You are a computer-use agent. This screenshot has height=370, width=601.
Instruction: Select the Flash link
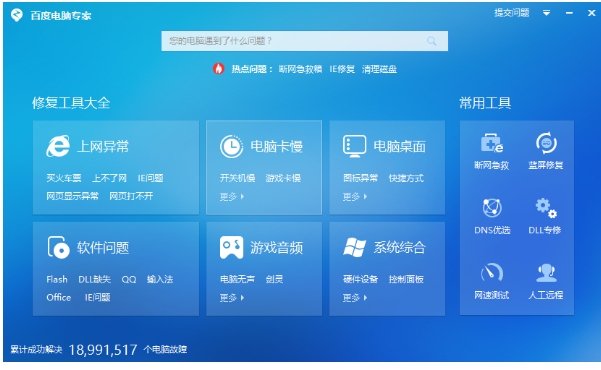(x=57, y=279)
